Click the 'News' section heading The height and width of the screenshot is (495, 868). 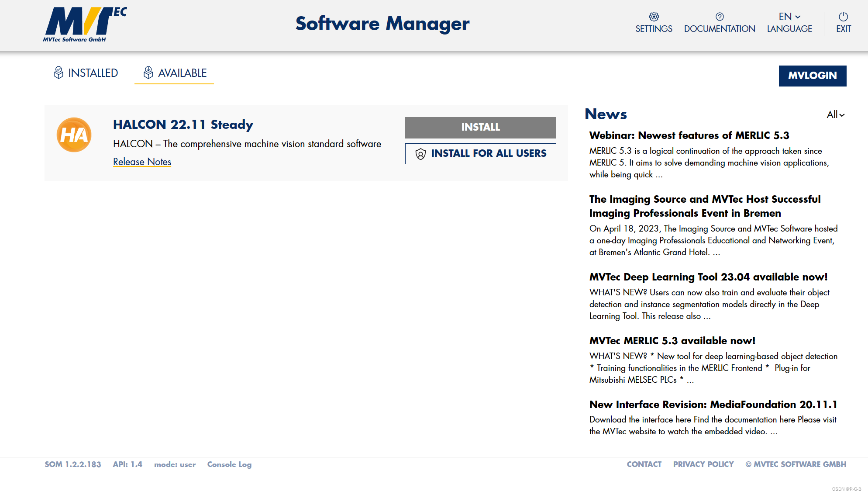606,114
